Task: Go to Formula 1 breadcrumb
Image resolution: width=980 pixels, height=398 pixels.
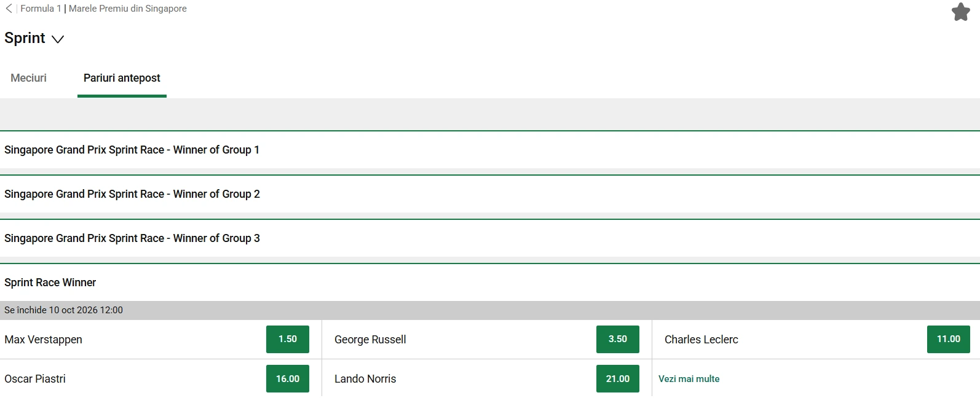Action: 41,9
